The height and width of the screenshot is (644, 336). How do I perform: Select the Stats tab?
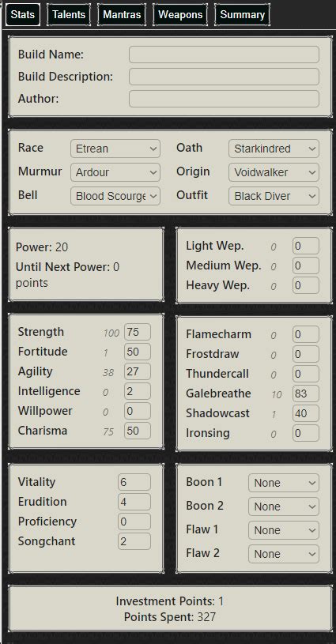pos(23,15)
